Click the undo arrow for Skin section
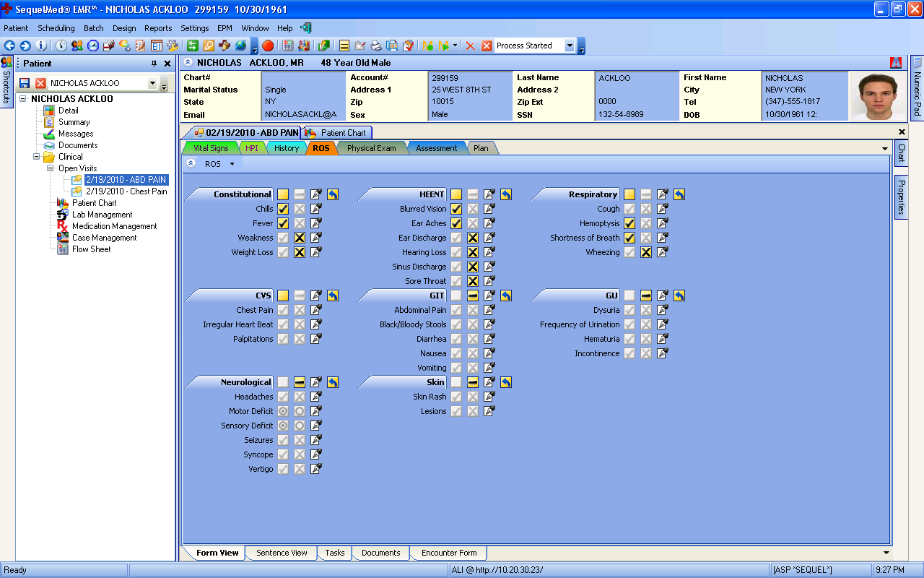Viewport: 924px width, 578px height. (x=505, y=382)
